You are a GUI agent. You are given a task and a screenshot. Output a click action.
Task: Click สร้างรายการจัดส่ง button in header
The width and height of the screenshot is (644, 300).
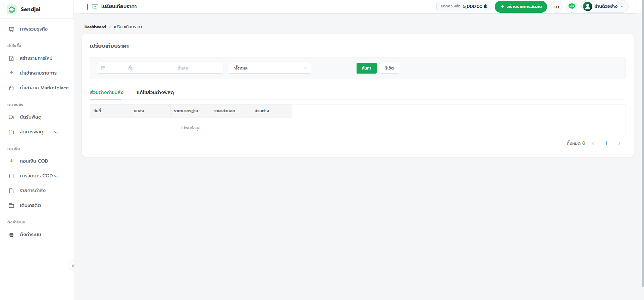pyautogui.click(x=521, y=7)
